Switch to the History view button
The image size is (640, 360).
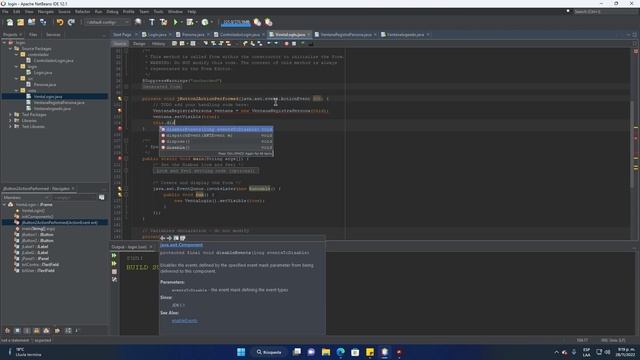coord(158,44)
